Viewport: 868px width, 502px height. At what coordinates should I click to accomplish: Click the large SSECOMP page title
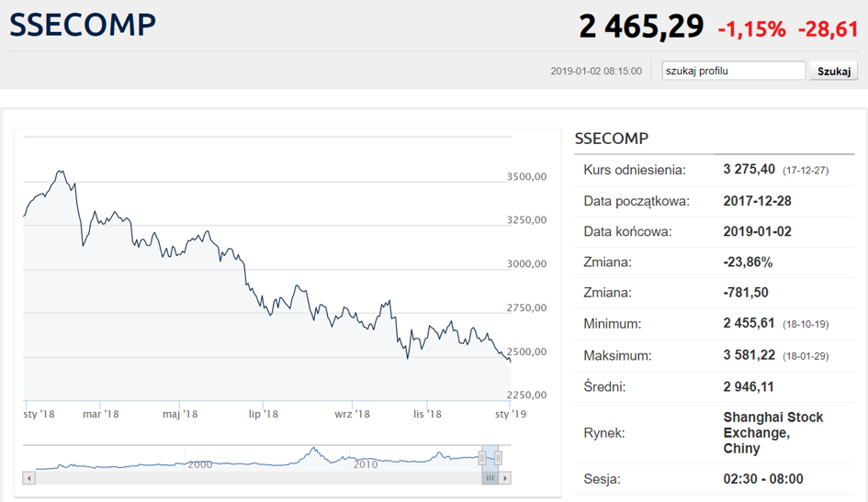pyautogui.click(x=83, y=25)
